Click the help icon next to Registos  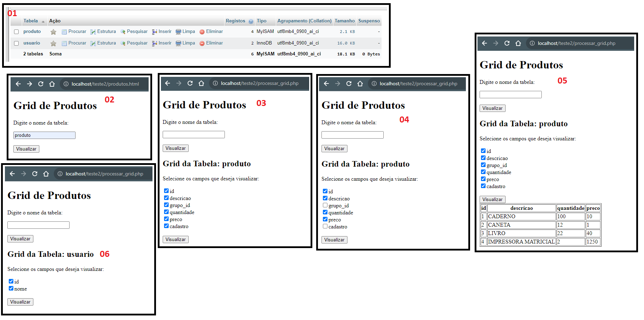251,21
